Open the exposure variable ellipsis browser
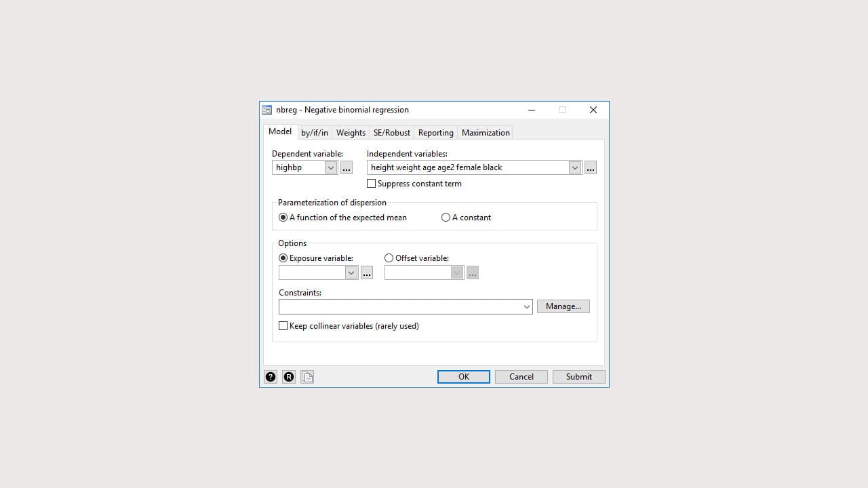Image resolution: width=868 pixels, height=488 pixels. 367,272
